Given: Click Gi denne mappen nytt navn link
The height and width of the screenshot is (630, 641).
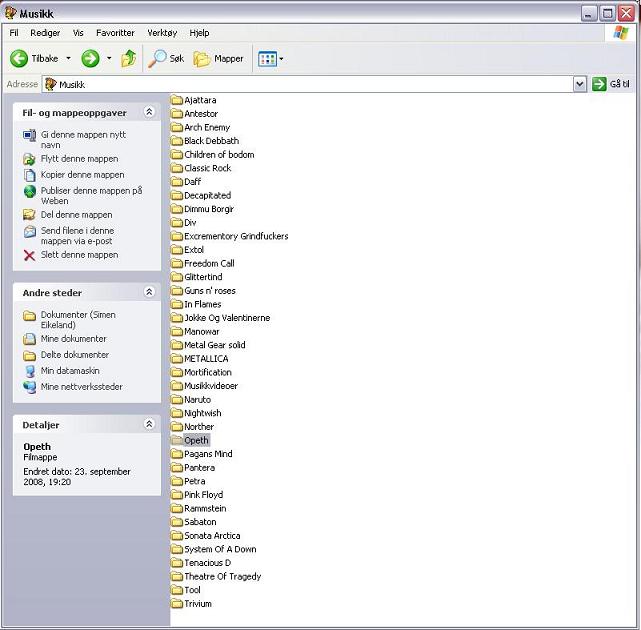Looking at the screenshot, I should pyautogui.click(x=83, y=140).
